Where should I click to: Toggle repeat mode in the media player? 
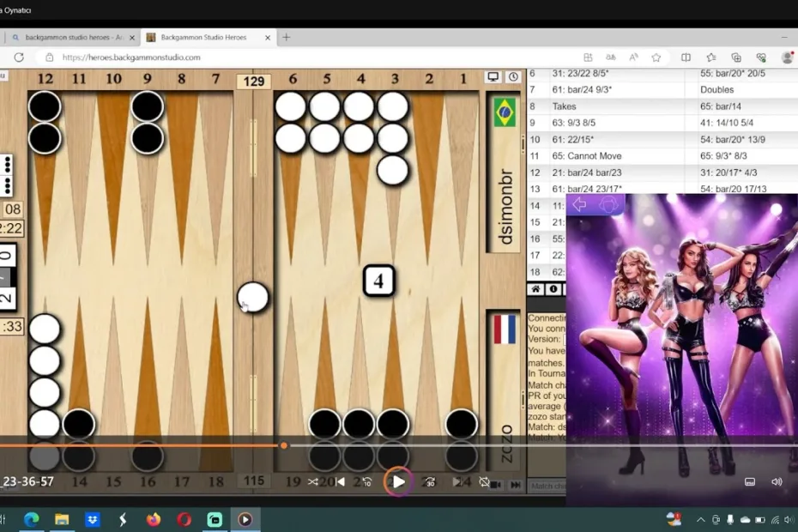485,482
